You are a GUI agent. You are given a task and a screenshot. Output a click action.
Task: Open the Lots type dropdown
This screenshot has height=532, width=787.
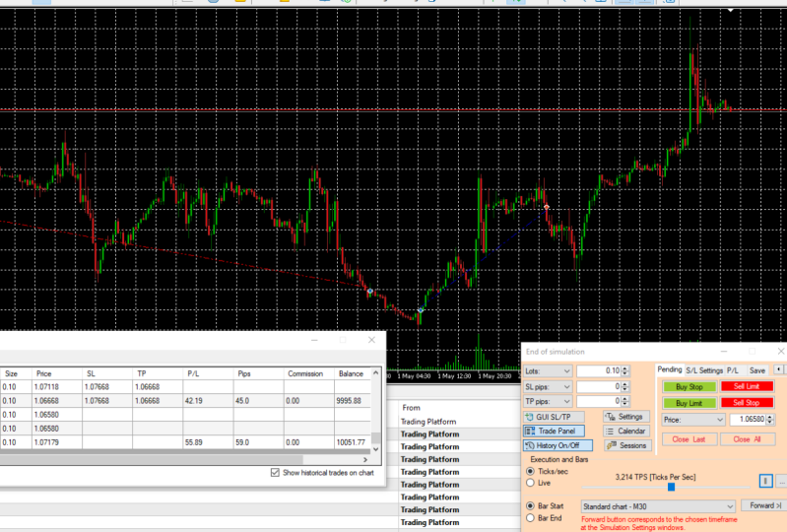548,370
